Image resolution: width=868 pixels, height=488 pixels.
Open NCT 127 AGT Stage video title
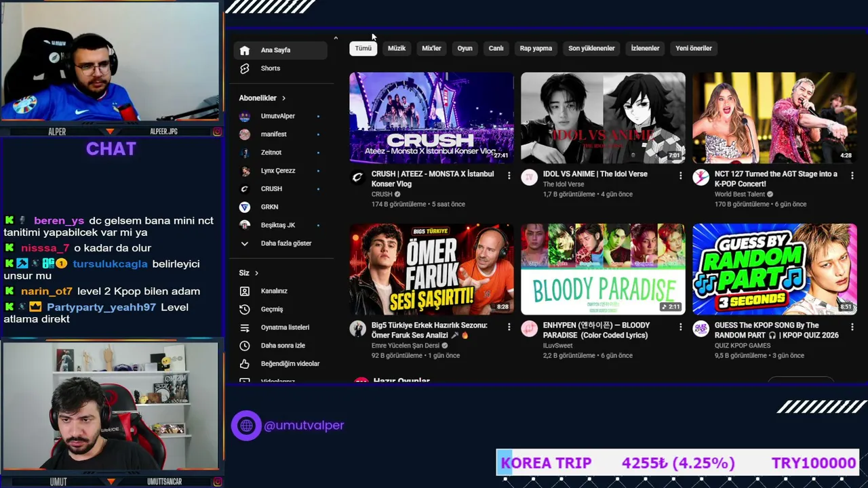pyautogui.click(x=776, y=179)
